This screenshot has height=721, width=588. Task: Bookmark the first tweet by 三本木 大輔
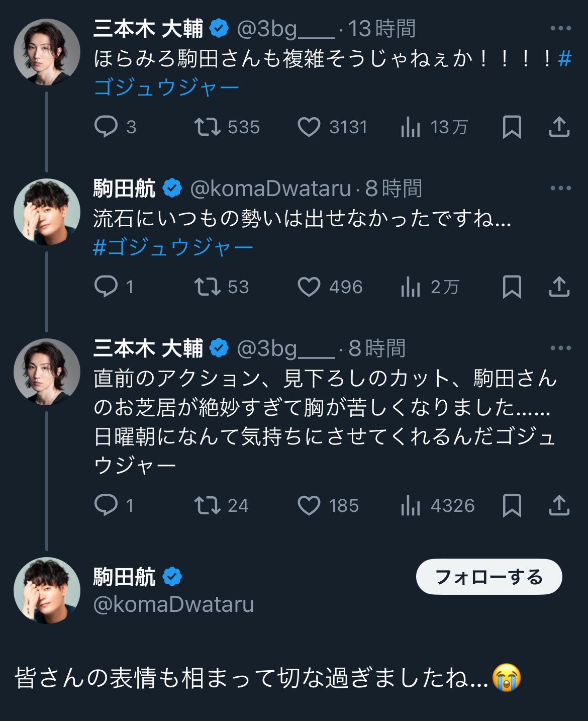click(512, 127)
